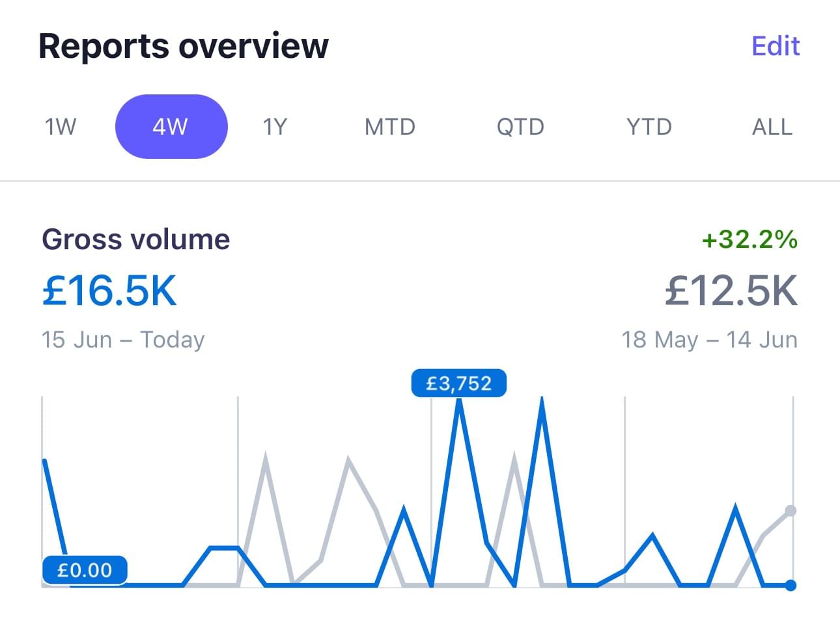
Task: Switch to the 1Y time range
Action: click(275, 126)
